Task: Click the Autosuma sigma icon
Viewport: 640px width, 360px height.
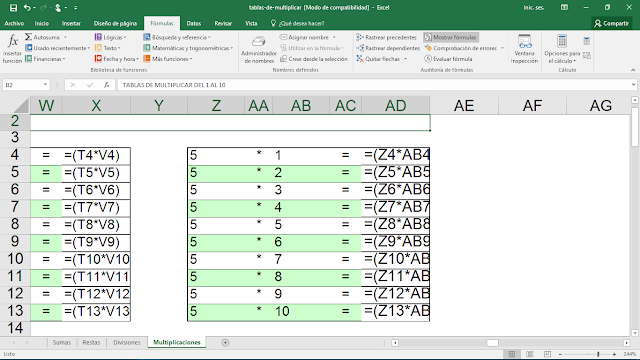Action: (x=28, y=37)
